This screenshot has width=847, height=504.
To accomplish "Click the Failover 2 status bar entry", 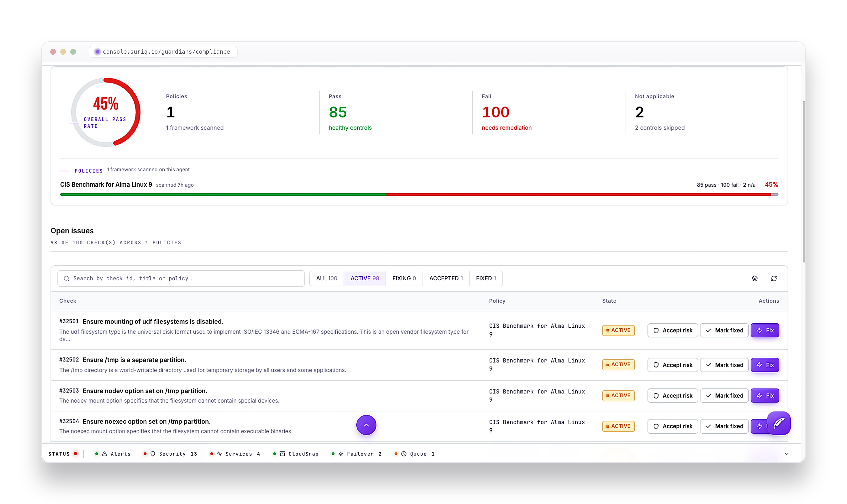I will [x=356, y=454].
